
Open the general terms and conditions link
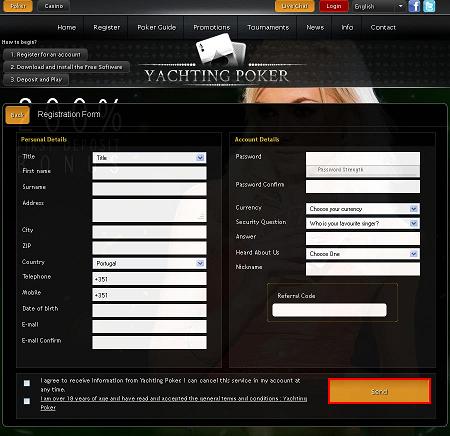click(174, 403)
